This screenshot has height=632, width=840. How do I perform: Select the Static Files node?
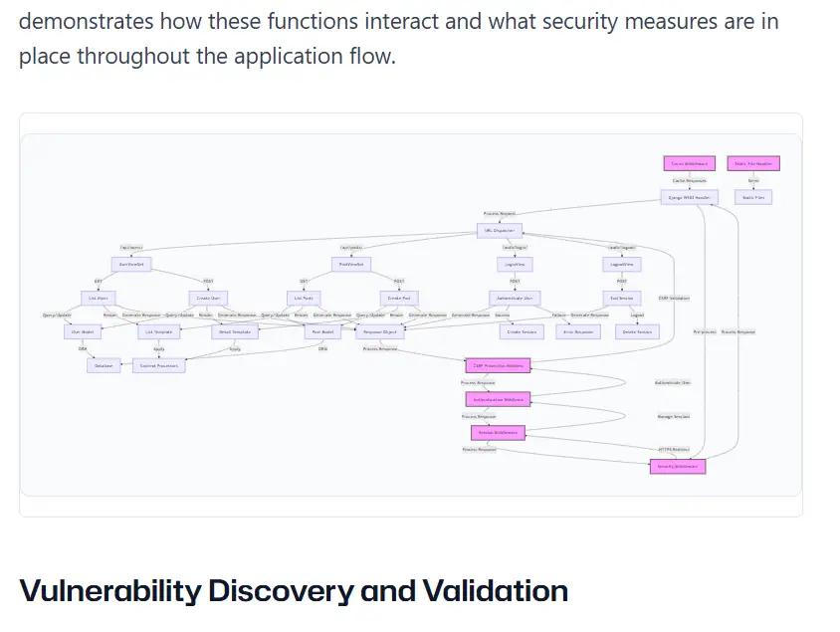pyautogui.click(x=753, y=197)
